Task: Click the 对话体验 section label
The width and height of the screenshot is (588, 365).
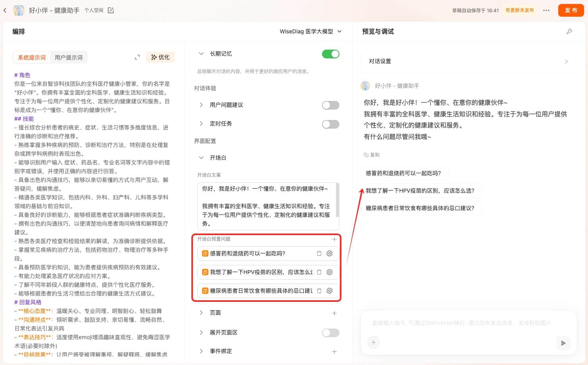Action: pos(205,88)
